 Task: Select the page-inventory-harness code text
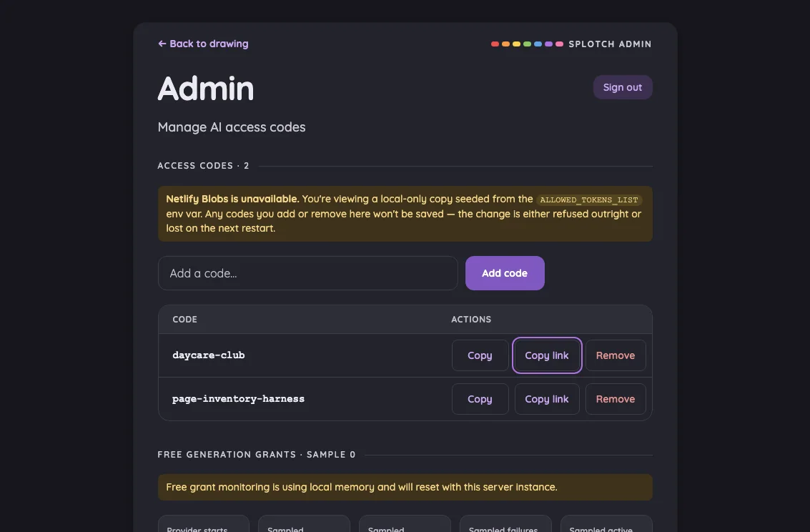238,399
